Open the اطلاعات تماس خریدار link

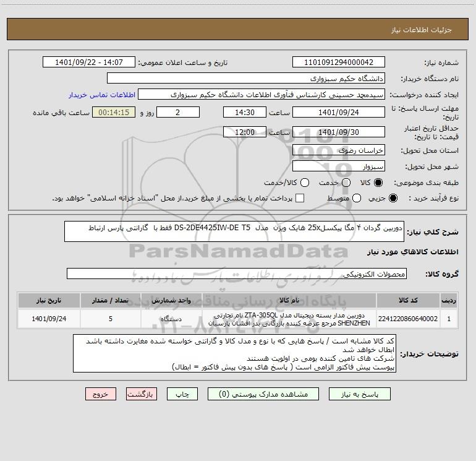[x=102, y=95]
